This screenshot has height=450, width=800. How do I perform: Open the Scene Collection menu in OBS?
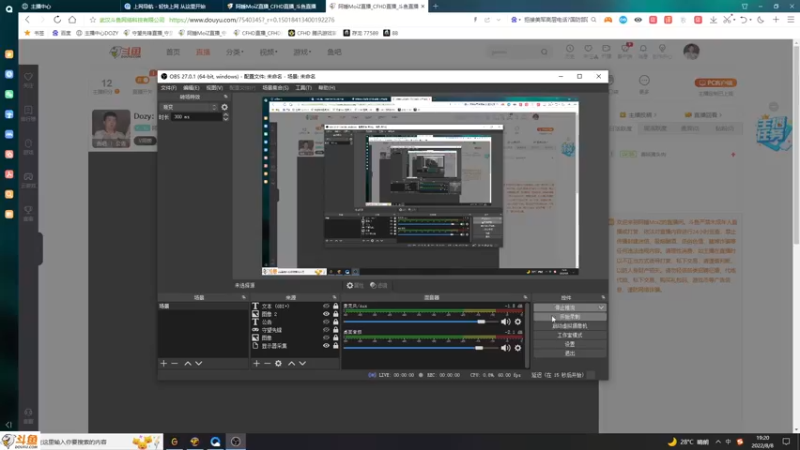pos(276,88)
